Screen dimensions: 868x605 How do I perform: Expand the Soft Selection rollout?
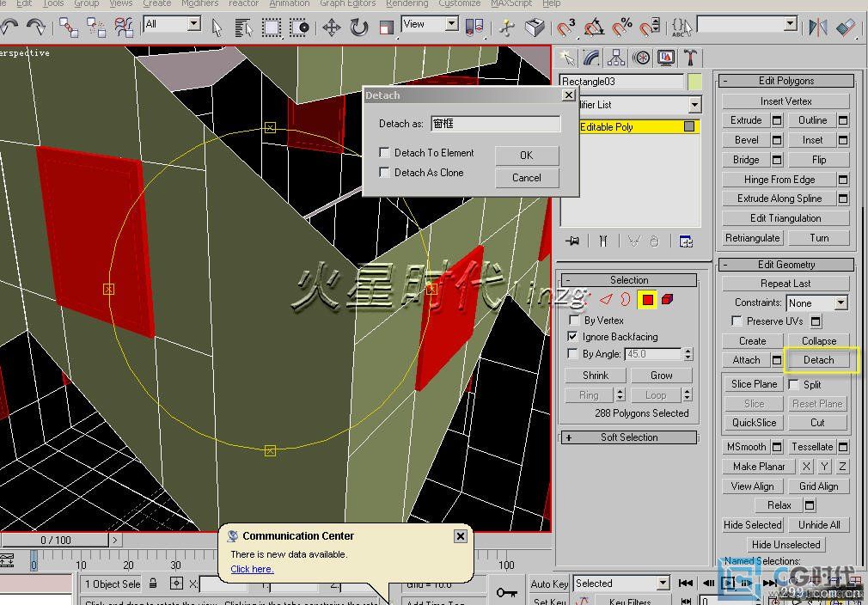(x=628, y=437)
